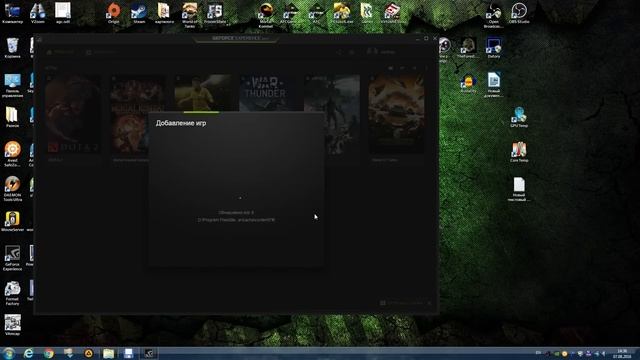
Task: Open the Core Temp desktop shortcut
Action: (x=519, y=152)
